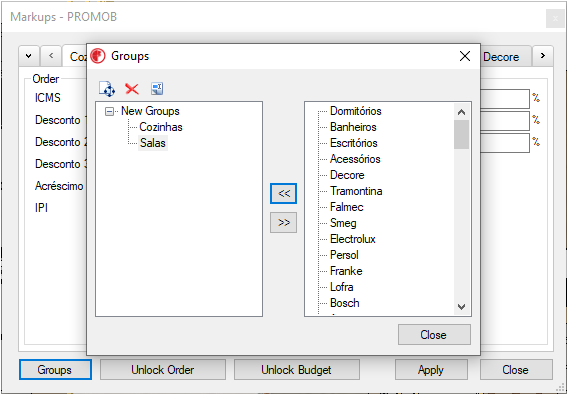The width and height of the screenshot is (569, 396).
Task: Move item right with >> button
Action: click(283, 222)
